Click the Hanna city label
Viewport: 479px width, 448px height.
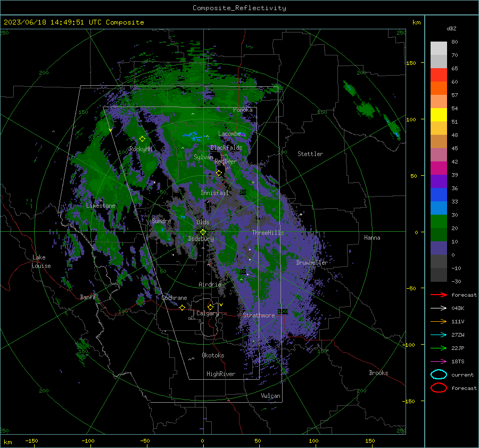click(x=372, y=238)
